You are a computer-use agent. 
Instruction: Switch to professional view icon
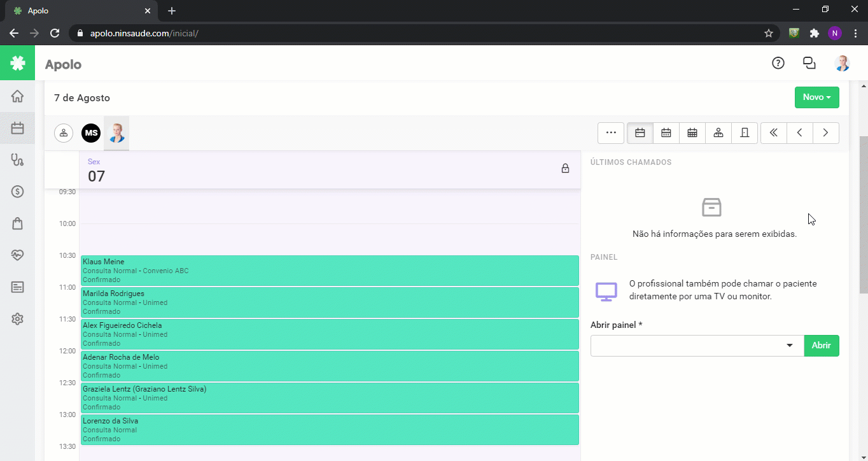pyautogui.click(x=718, y=133)
